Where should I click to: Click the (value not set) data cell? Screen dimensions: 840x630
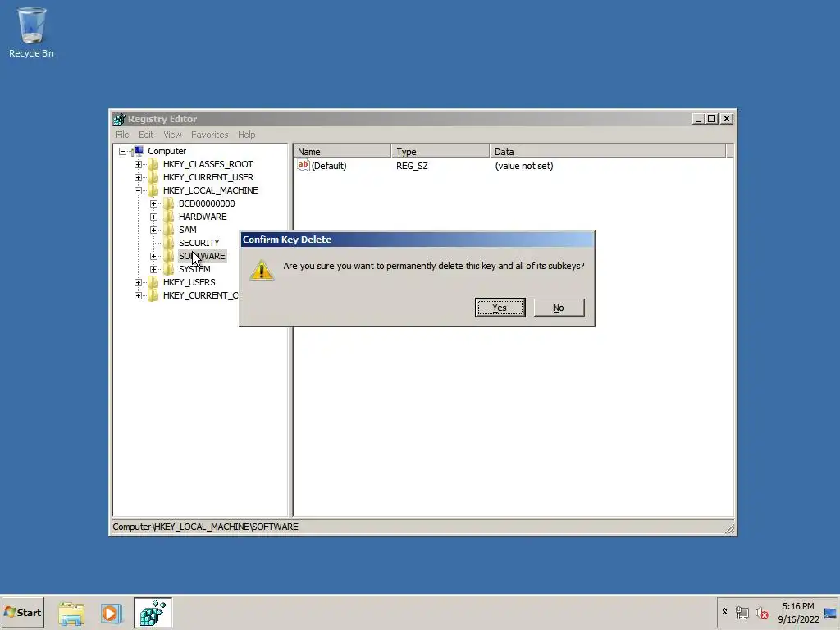[x=524, y=166]
